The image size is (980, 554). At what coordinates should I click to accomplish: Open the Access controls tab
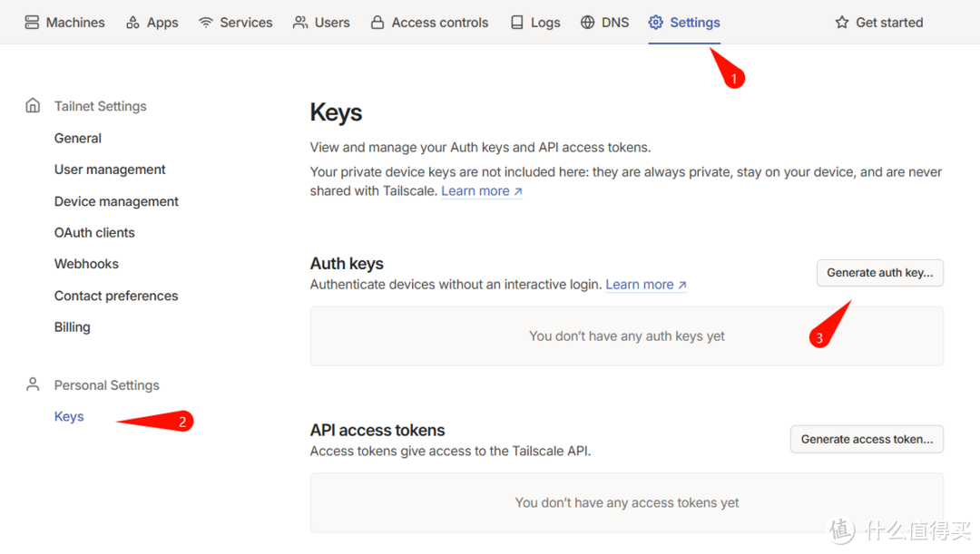(x=429, y=23)
